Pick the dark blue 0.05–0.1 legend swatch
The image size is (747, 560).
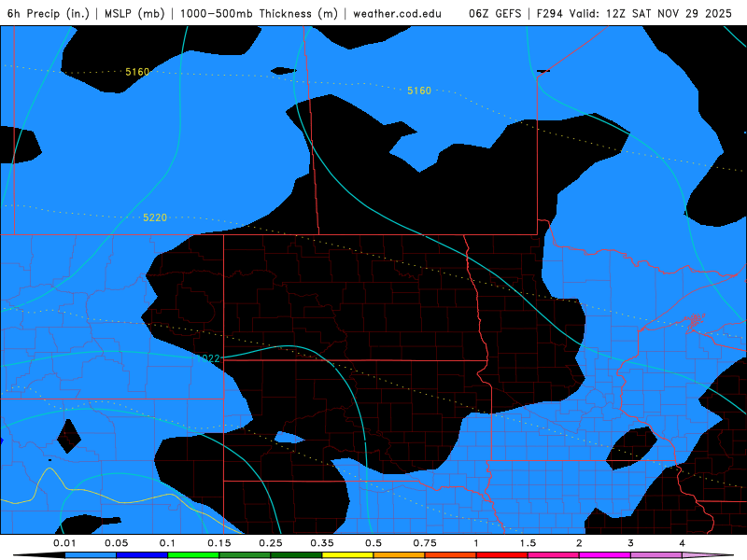pyautogui.click(x=142, y=555)
